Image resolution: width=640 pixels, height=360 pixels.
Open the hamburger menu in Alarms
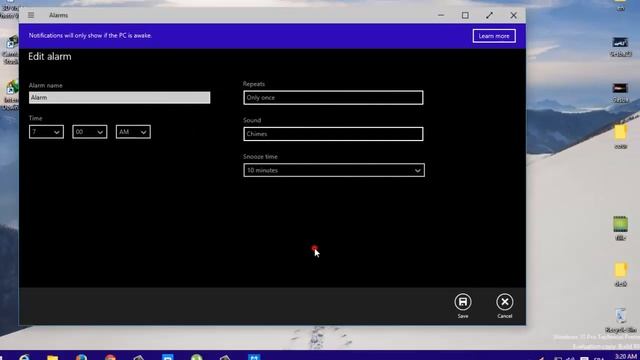pyautogui.click(x=31, y=15)
